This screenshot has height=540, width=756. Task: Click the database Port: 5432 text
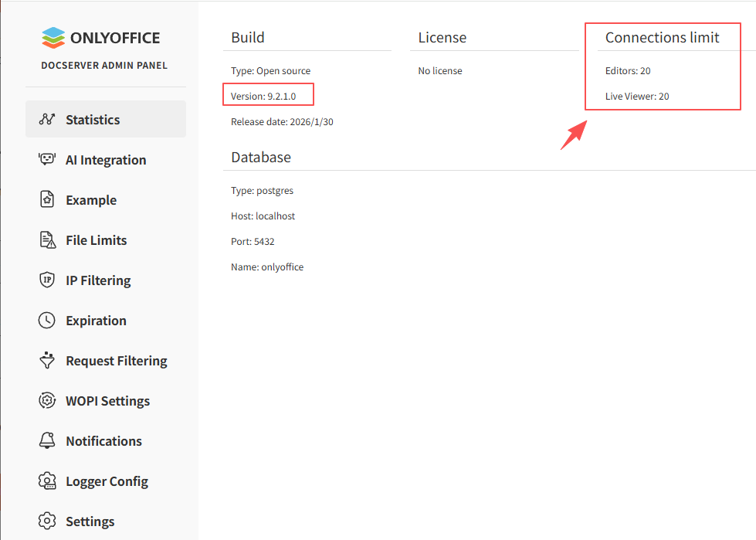pos(253,242)
